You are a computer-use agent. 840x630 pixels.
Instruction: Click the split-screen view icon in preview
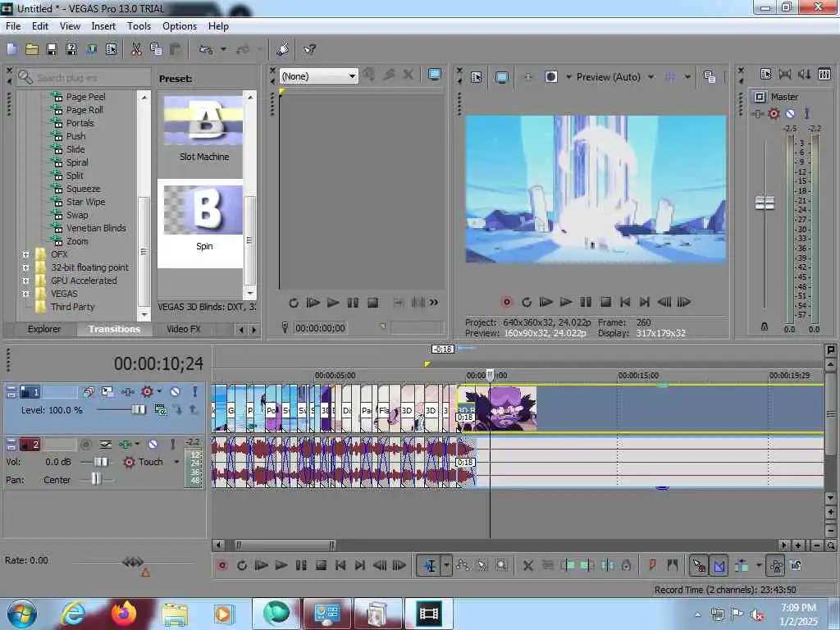[x=551, y=77]
